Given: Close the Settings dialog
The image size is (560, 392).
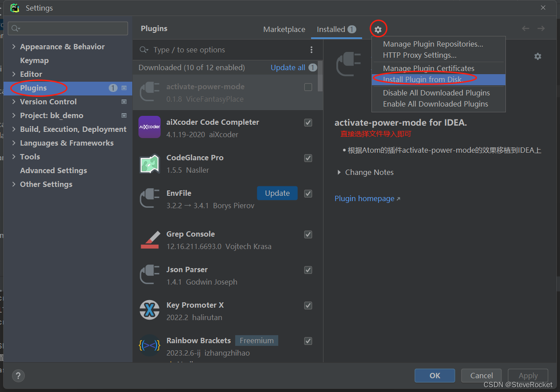Looking at the screenshot, I should pos(543,8).
